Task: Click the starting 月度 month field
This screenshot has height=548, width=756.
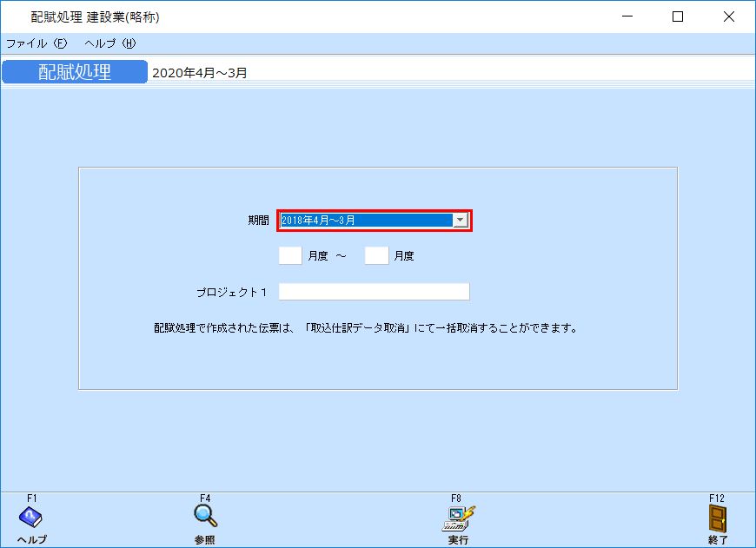Action: [x=290, y=254]
